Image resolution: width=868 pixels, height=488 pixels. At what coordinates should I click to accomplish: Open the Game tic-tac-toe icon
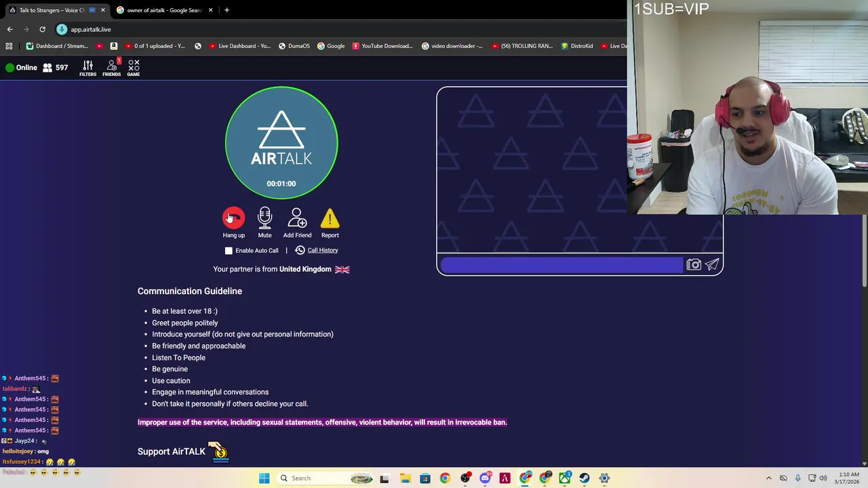[134, 68]
